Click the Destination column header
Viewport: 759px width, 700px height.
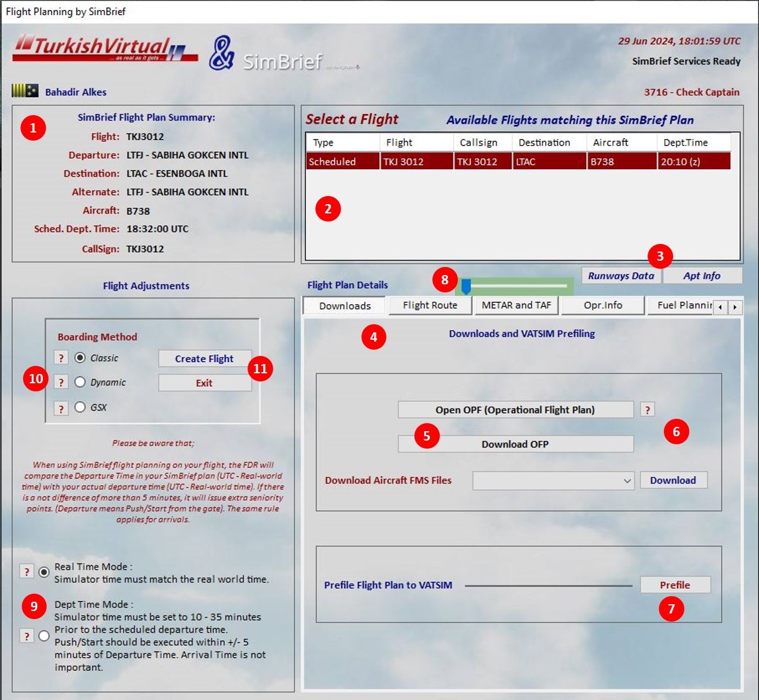click(550, 142)
